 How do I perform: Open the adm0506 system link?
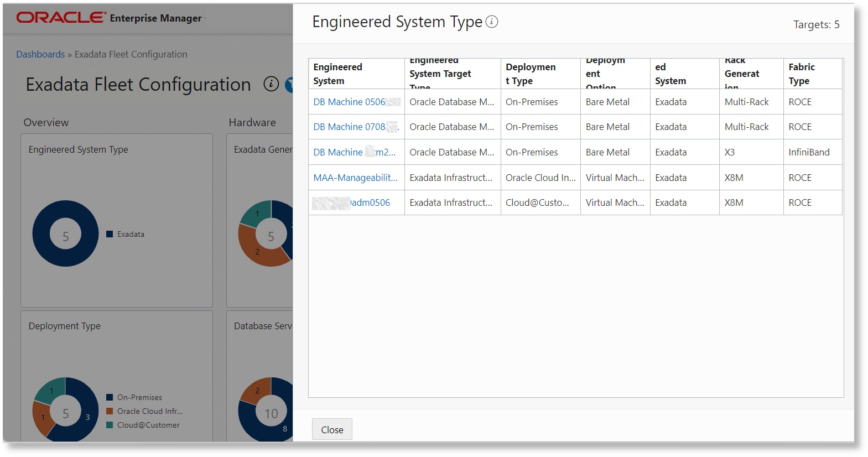point(351,202)
